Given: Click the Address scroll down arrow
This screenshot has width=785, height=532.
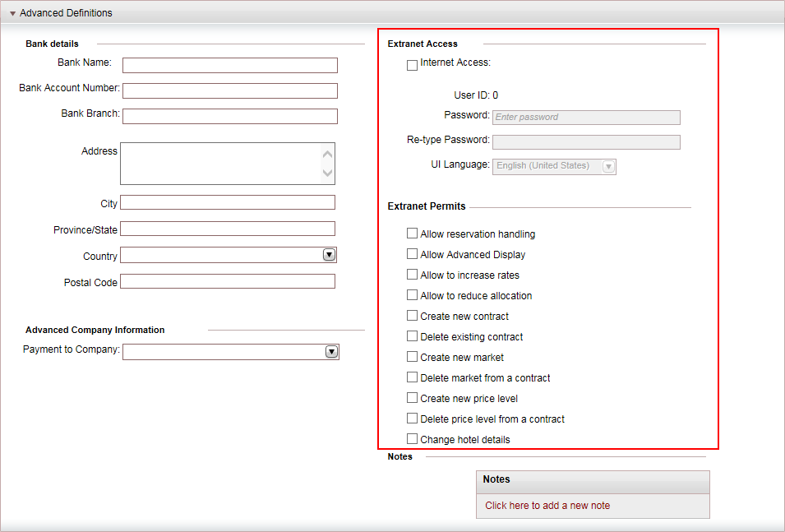Looking at the screenshot, I should [x=327, y=173].
